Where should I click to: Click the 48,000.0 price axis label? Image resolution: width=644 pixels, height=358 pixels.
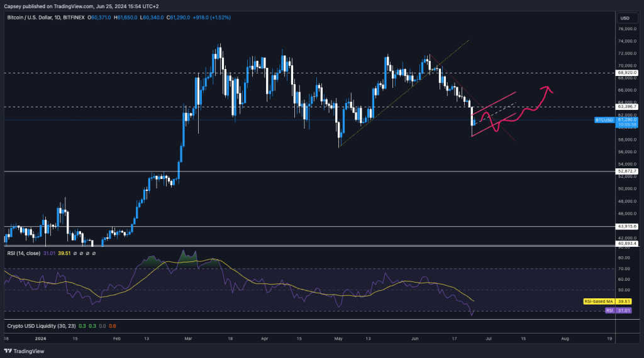[628, 202]
